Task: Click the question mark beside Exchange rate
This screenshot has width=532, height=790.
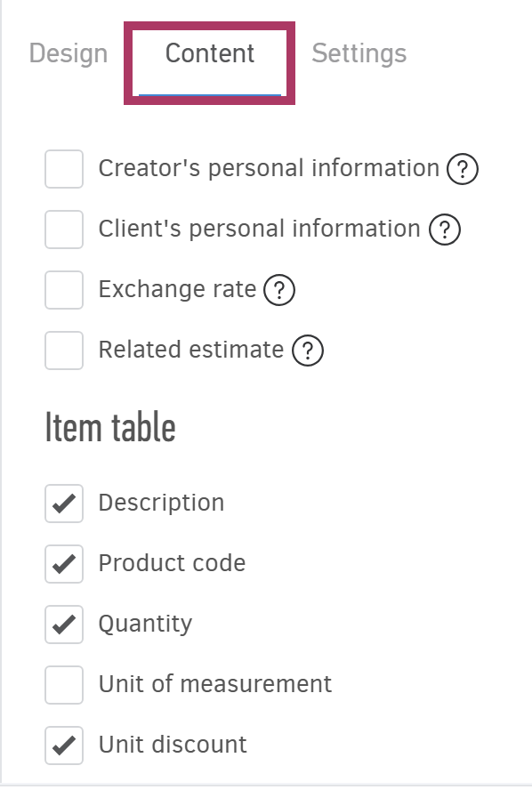Action: [x=281, y=289]
